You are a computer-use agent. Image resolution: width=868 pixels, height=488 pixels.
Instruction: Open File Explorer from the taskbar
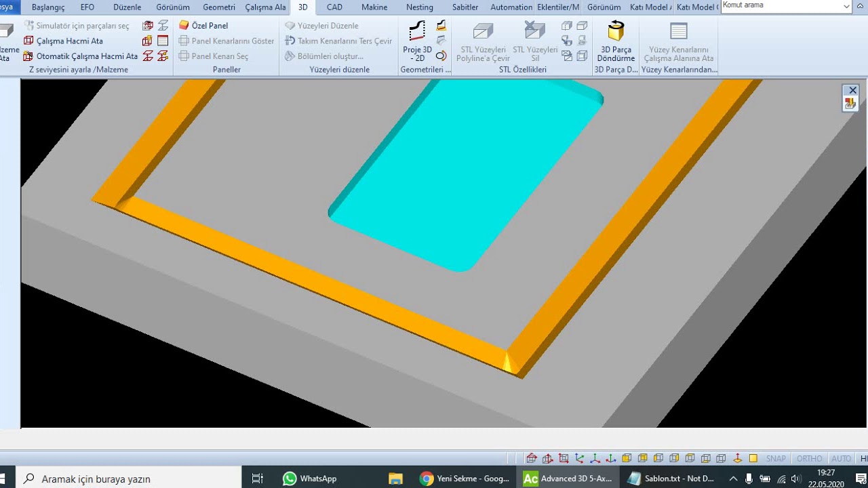[x=395, y=479]
